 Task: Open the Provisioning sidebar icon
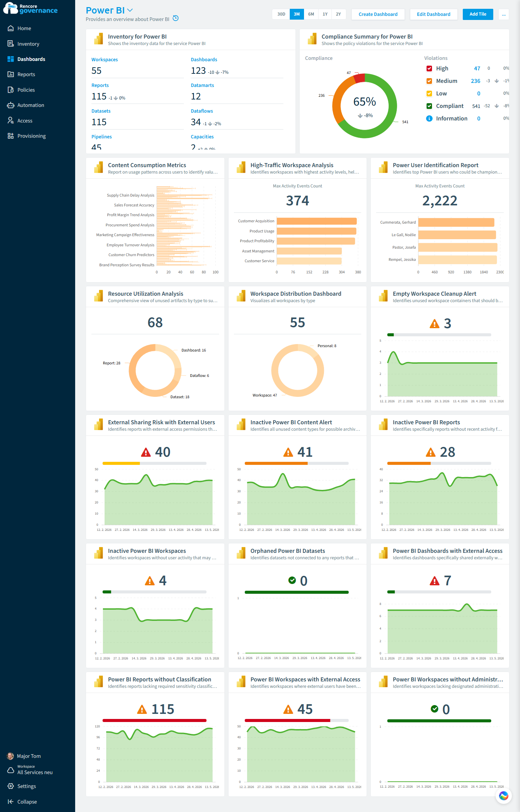pyautogui.click(x=10, y=136)
